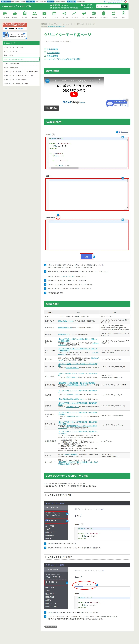The height and width of the screenshot is (644, 139).
Task: Open the 商品検索結果ページ link in the table
Action: (65, 327)
